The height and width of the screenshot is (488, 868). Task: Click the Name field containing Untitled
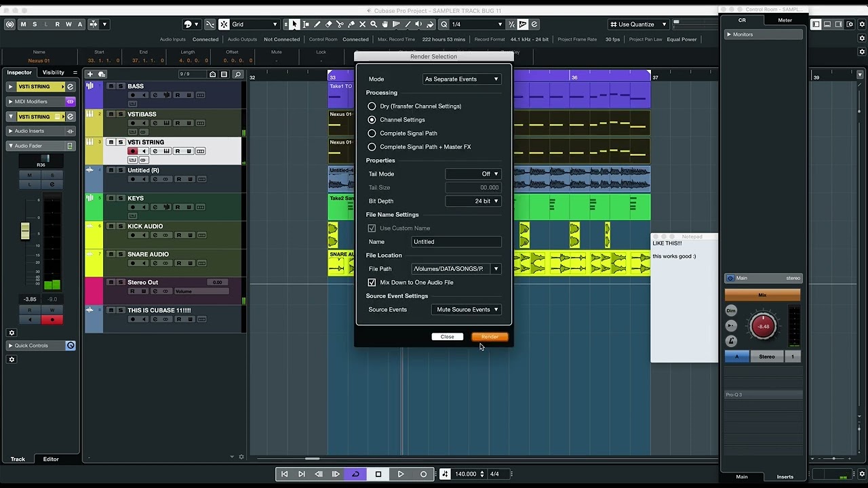click(x=456, y=242)
